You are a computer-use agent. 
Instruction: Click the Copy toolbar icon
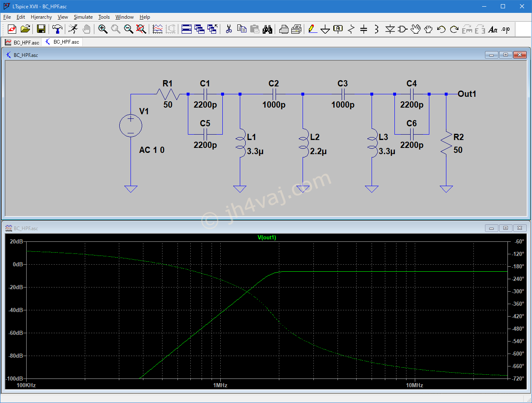(x=241, y=29)
